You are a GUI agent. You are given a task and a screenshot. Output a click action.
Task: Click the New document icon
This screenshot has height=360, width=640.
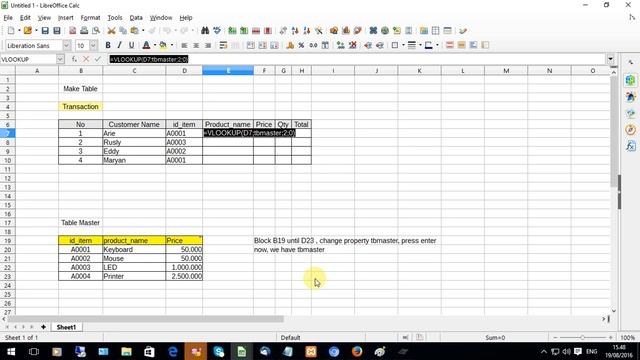point(11,31)
